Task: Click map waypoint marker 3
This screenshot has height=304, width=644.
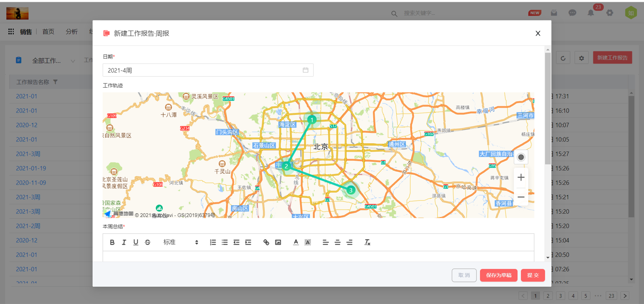Action: tap(351, 191)
